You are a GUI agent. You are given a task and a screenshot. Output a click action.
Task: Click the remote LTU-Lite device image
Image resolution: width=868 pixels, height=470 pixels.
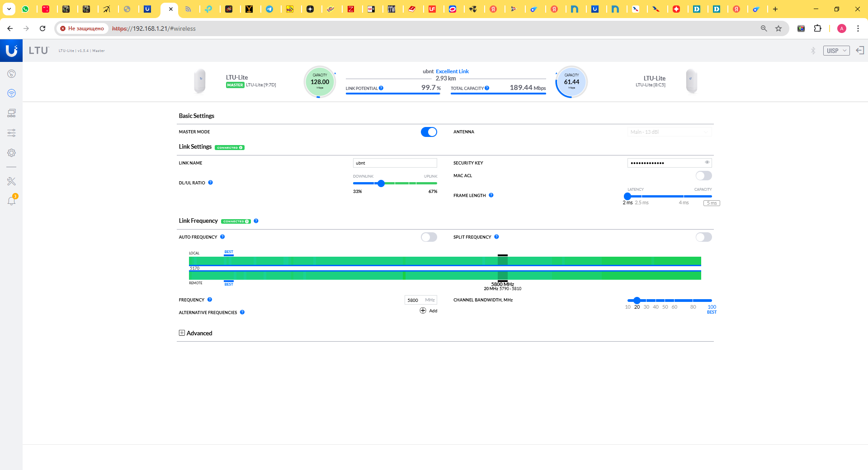point(691,81)
